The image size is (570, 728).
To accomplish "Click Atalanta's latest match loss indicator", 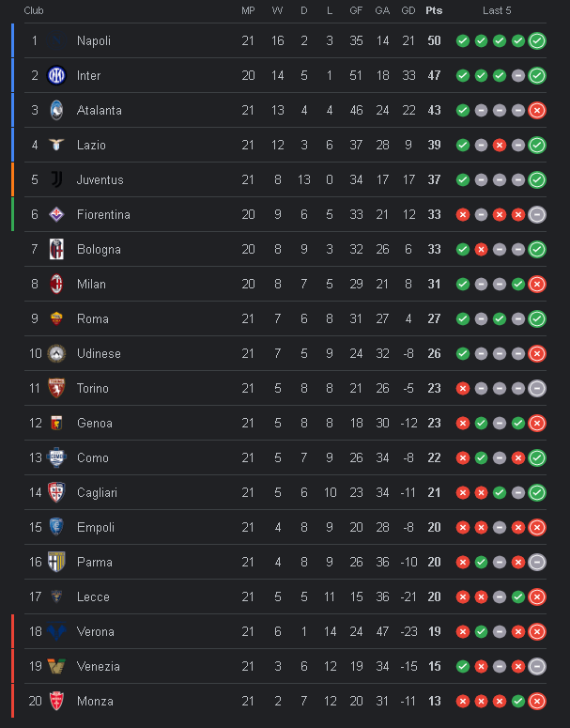I will tap(537, 110).
